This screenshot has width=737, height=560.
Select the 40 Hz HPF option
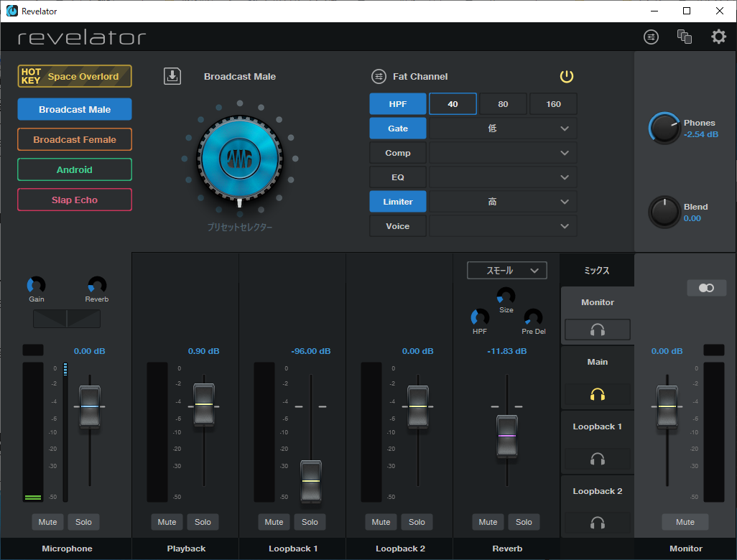point(453,104)
